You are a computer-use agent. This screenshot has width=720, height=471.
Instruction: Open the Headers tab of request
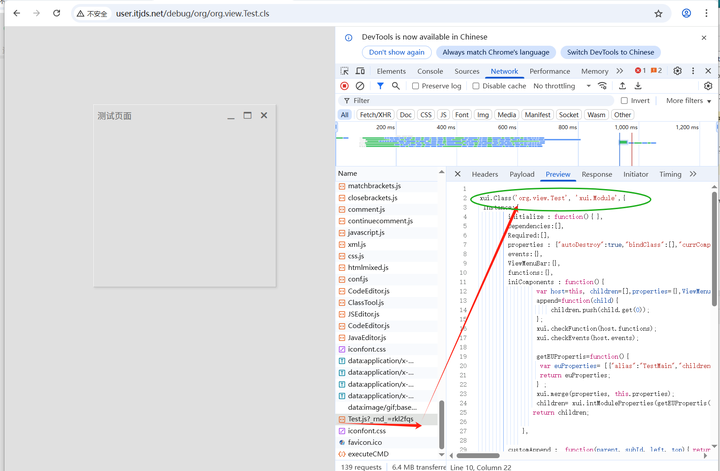pos(484,174)
